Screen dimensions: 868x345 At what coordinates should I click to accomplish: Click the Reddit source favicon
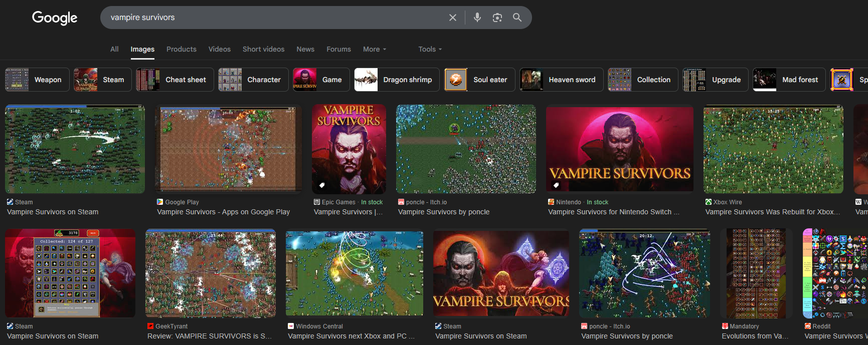(808, 326)
